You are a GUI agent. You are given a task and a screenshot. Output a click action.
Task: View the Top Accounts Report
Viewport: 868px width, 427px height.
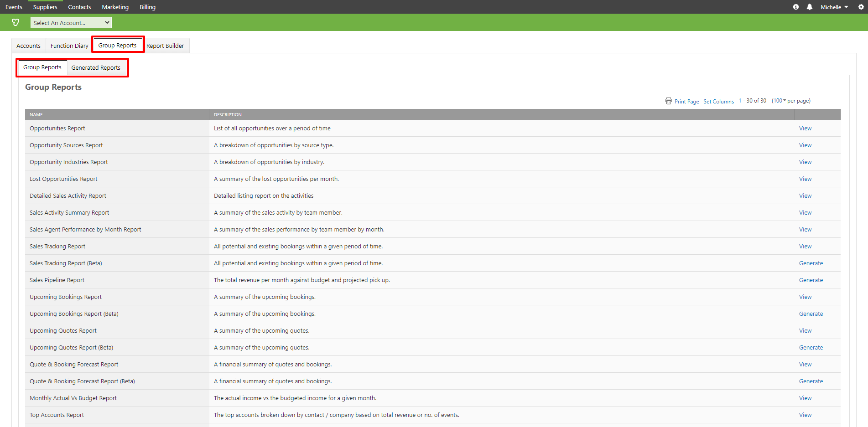[x=805, y=415]
